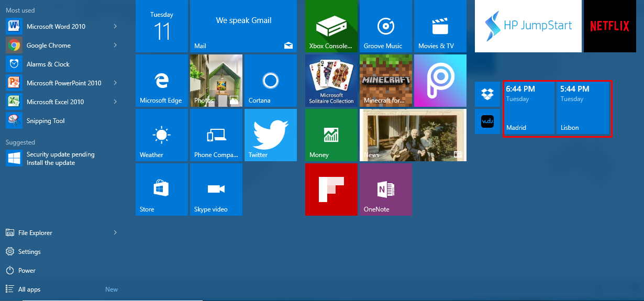
Task: Open the Madrid 6:44 PM clock tile
Action: coord(529,108)
